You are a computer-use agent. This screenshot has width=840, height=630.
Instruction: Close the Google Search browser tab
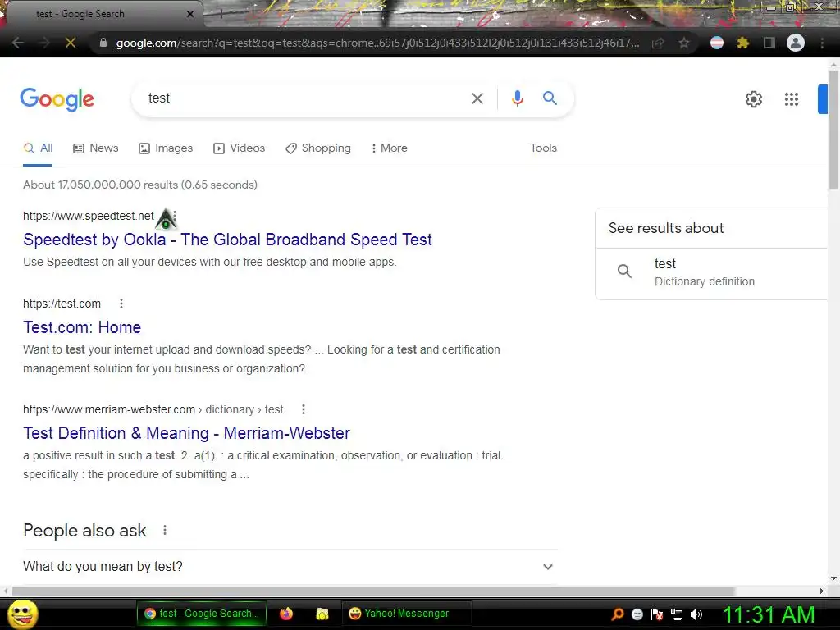(x=190, y=14)
